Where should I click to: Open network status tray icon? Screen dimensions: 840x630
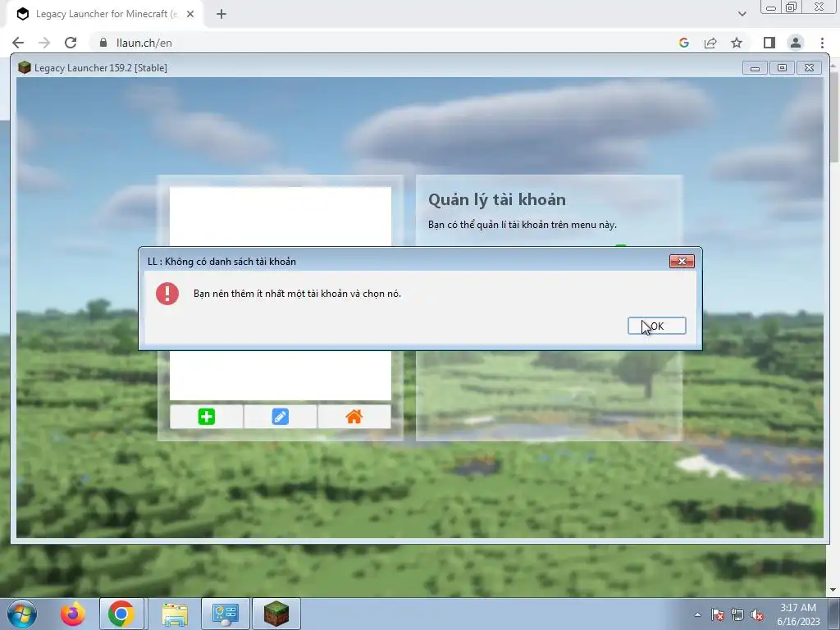tap(737, 615)
